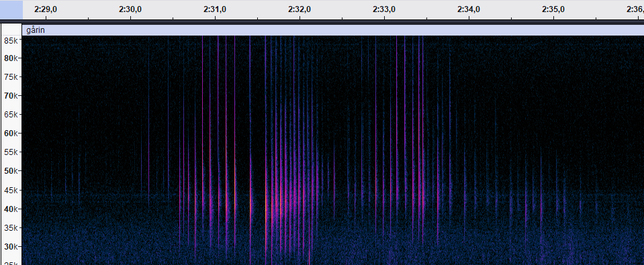Click the 60k label on the frequency scale
The height and width of the screenshot is (265, 644).
coord(11,134)
